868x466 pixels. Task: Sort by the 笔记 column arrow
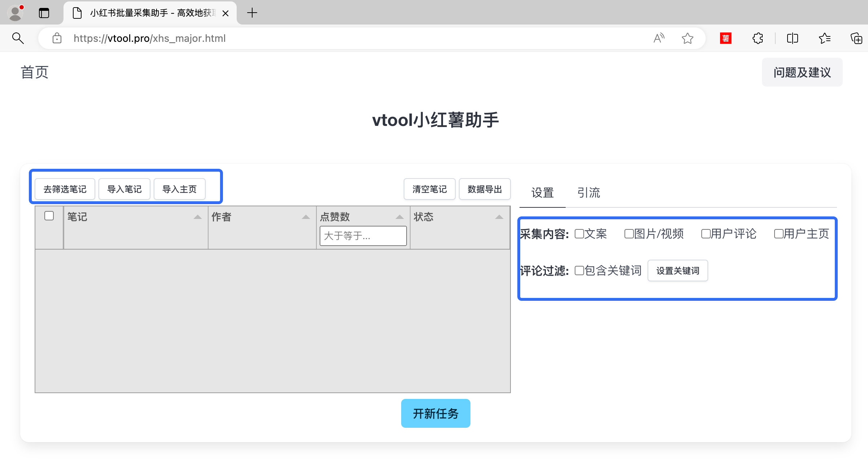pos(197,217)
